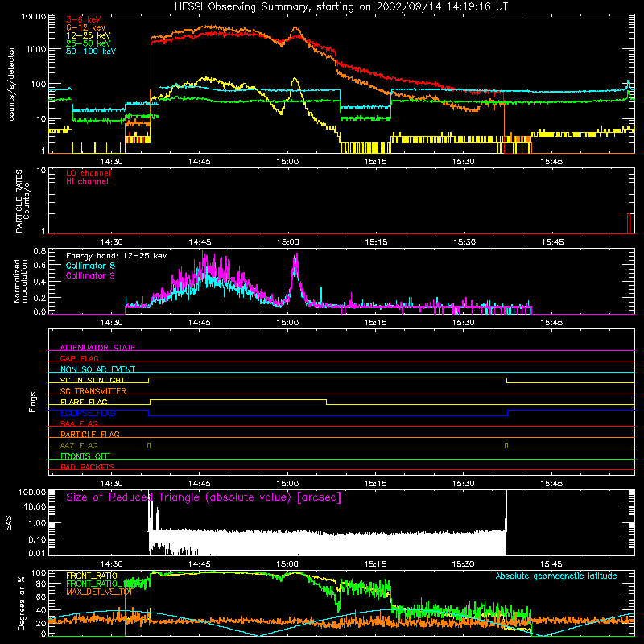Click the Energy band: 12-25 keV label

117,256
